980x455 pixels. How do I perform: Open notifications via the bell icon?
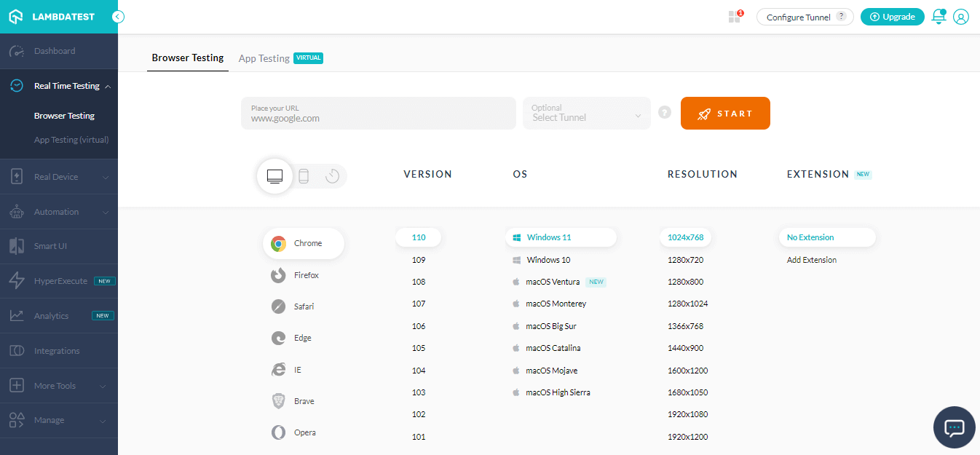tap(938, 16)
